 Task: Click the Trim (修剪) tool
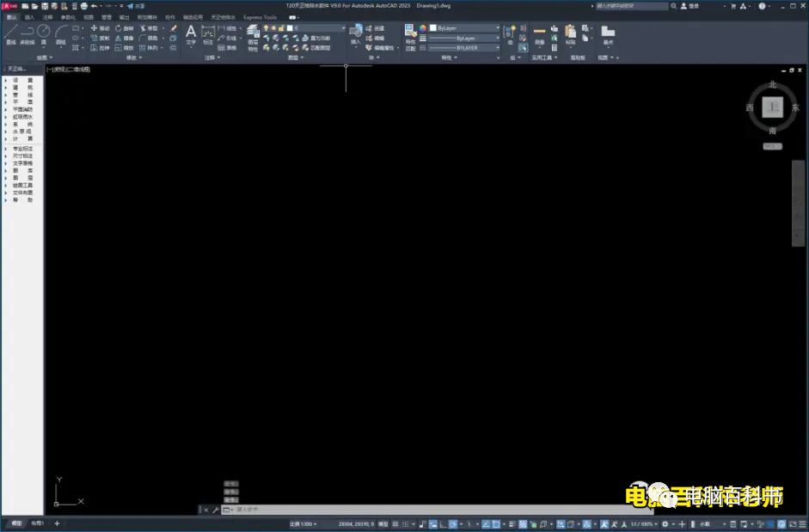[x=149, y=28]
